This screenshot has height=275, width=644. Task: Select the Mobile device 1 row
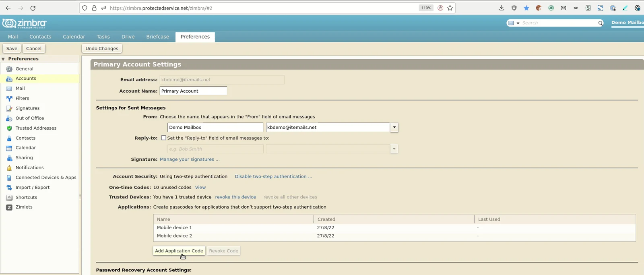(x=394, y=227)
